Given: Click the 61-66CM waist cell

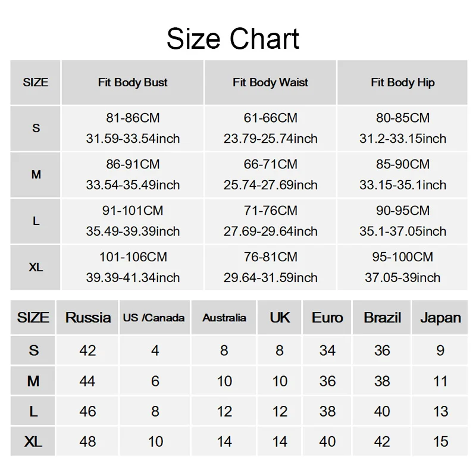Looking at the screenshot, I should click(270, 128).
